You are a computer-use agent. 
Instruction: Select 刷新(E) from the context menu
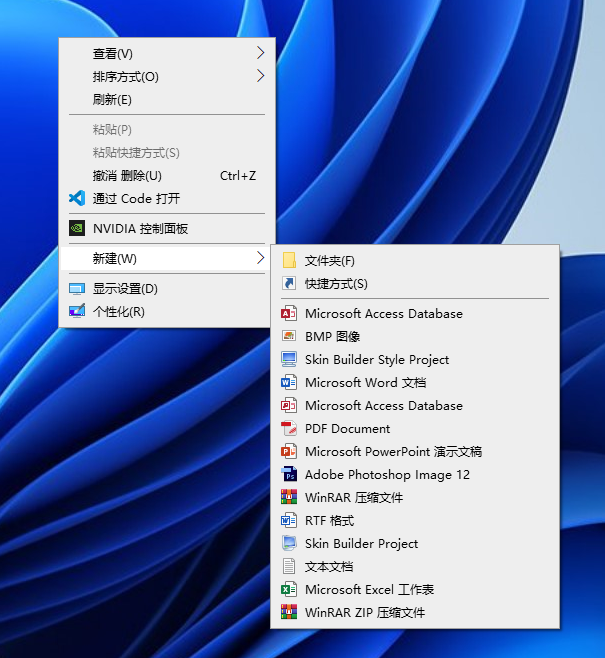click(112, 99)
